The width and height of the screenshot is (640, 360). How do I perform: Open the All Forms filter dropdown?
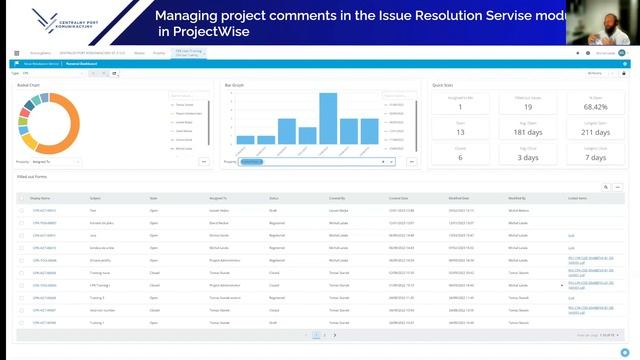[x=600, y=73]
